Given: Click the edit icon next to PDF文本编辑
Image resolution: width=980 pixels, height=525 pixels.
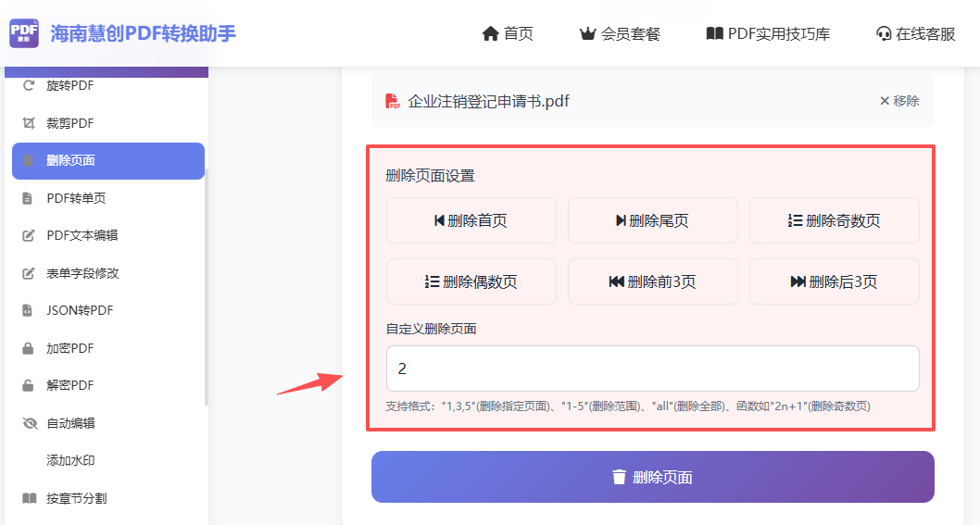Looking at the screenshot, I should (28, 235).
